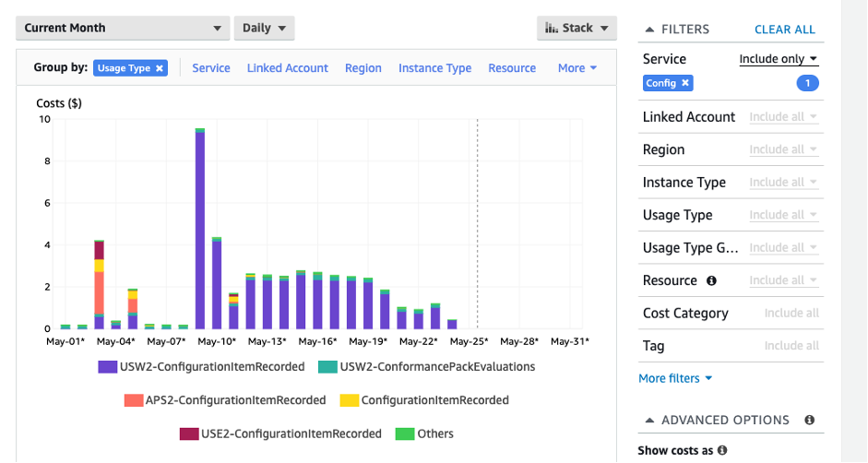Screen dimensions: 868x463
Task: Open the Stack chart type dropdown
Action: pyautogui.click(x=577, y=28)
